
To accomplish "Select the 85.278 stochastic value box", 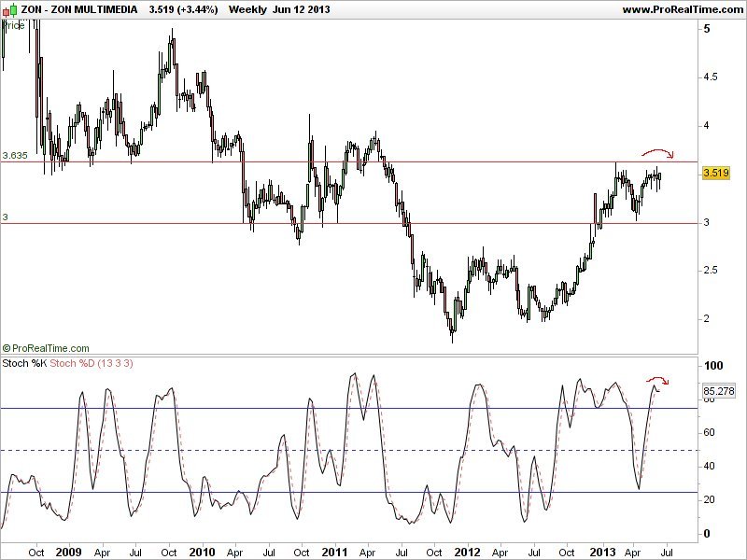I will tap(718, 391).
